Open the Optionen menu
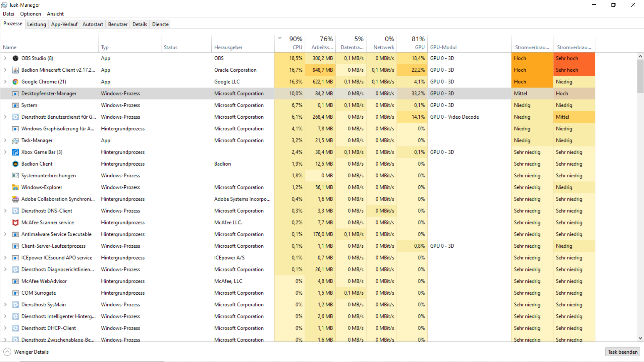This screenshot has height=362, width=644. coord(31,14)
